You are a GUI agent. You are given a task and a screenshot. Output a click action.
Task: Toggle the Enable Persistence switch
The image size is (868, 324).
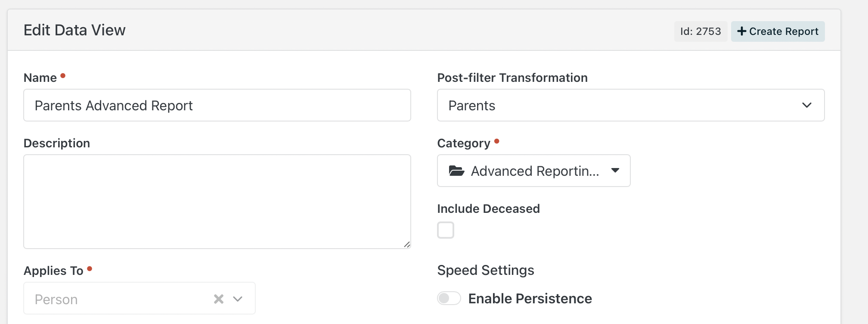click(x=449, y=298)
